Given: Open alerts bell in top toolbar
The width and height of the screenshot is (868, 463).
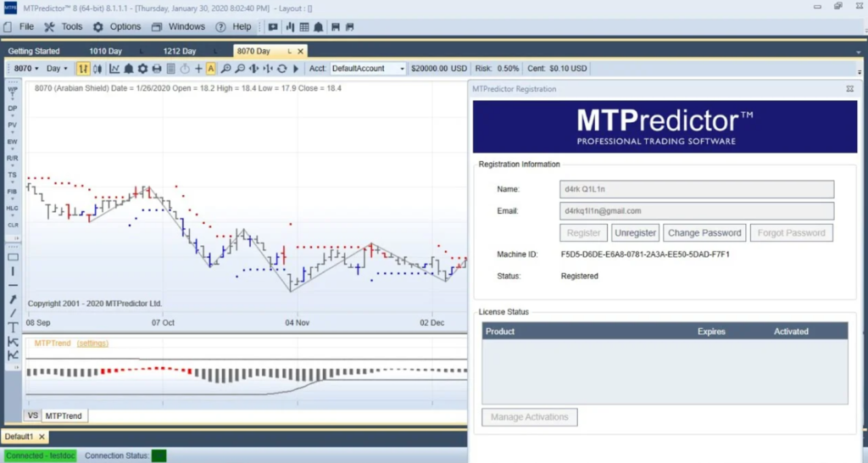Looking at the screenshot, I should point(319,26).
